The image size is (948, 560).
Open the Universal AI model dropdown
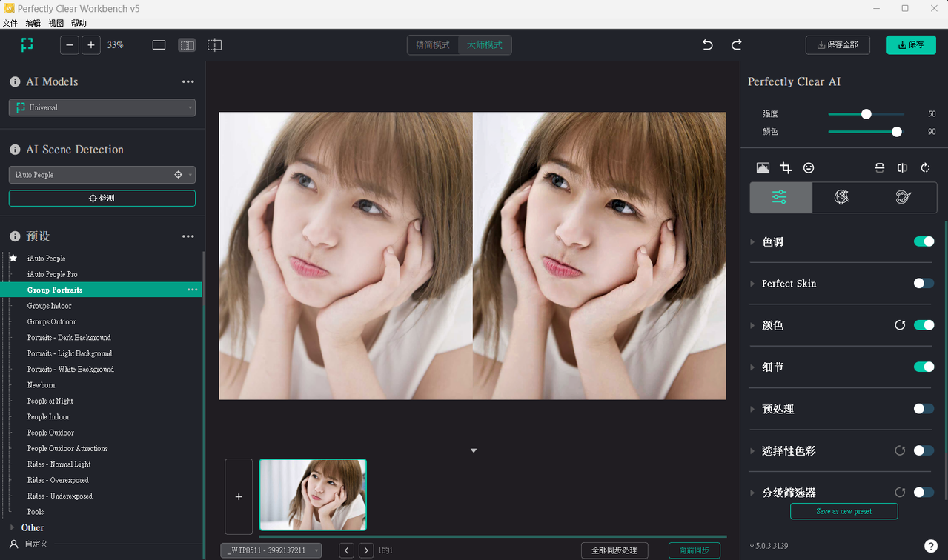(102, 107)
